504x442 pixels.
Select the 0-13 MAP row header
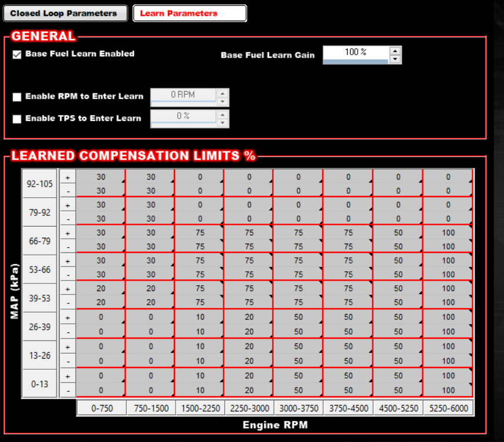[x=39, y=384]
